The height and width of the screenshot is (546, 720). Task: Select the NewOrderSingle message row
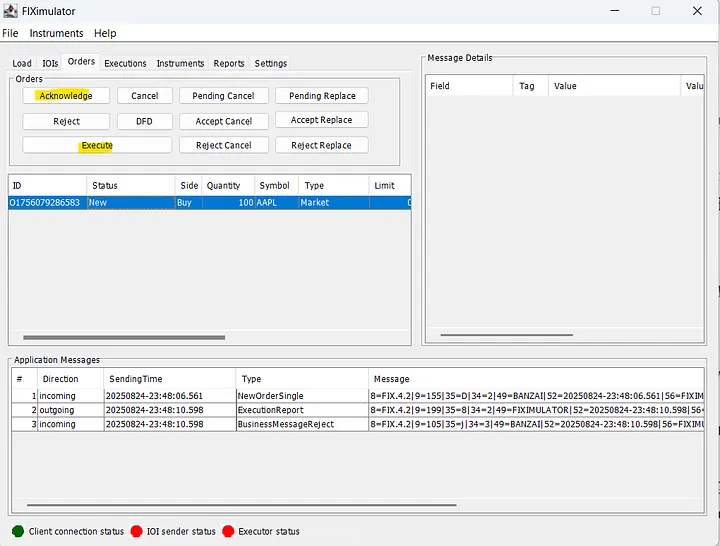pyautogui.click(x=358, y=396)
